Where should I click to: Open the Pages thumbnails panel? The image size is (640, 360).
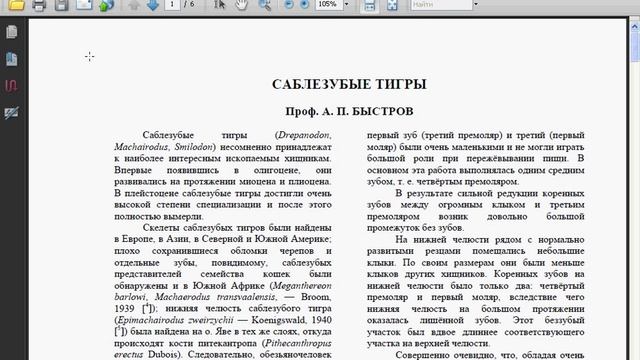coord(11,32)
